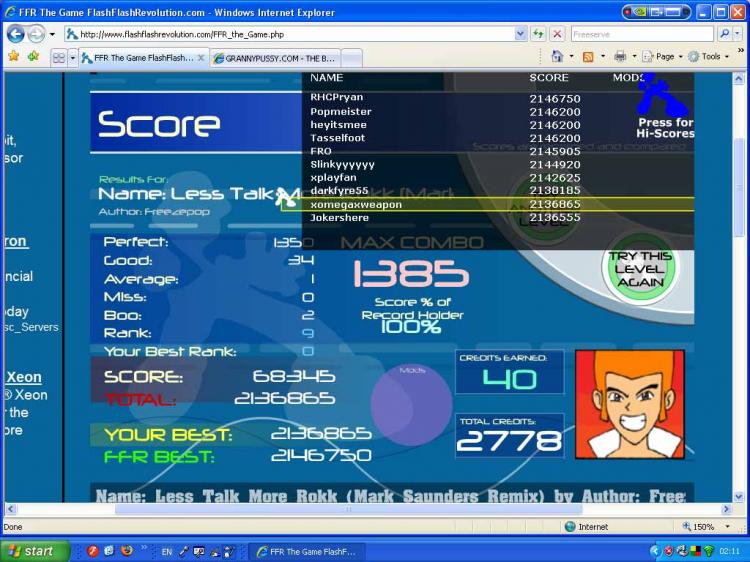Click the Windows Start button

pyautogui.click(x=34, y=551)
